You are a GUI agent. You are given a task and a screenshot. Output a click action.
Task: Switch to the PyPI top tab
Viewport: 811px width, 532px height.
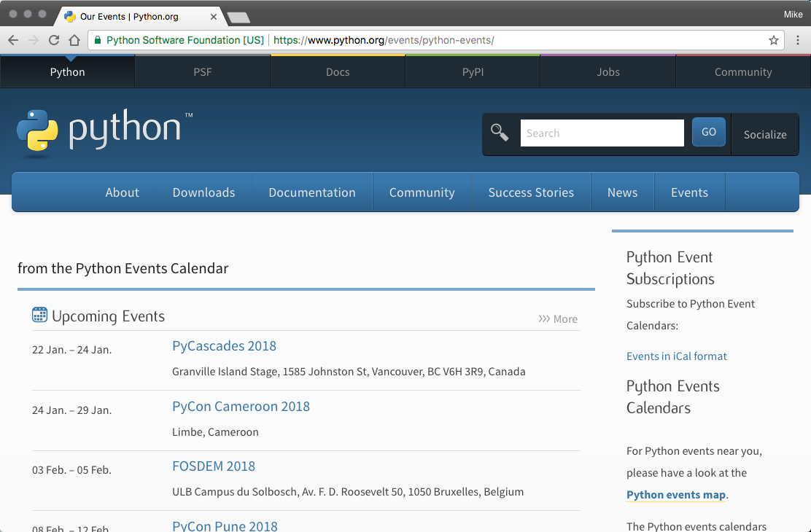tap(473, 72)
